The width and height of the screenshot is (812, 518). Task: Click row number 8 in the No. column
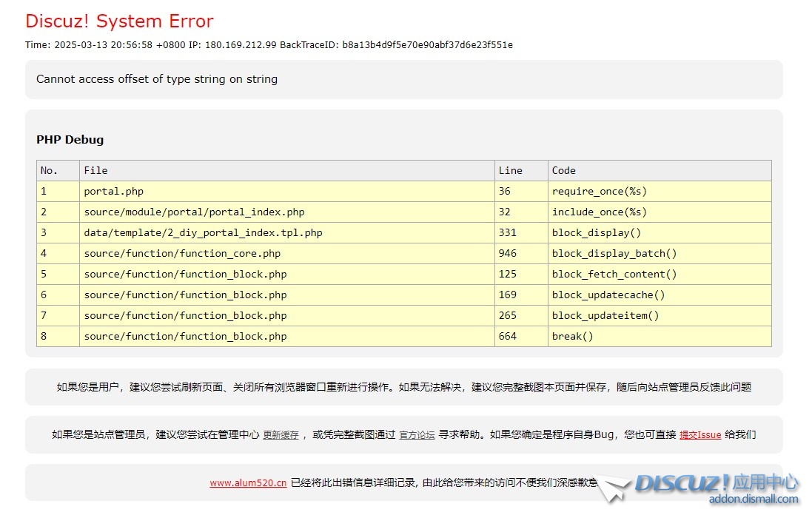[58, 337]
